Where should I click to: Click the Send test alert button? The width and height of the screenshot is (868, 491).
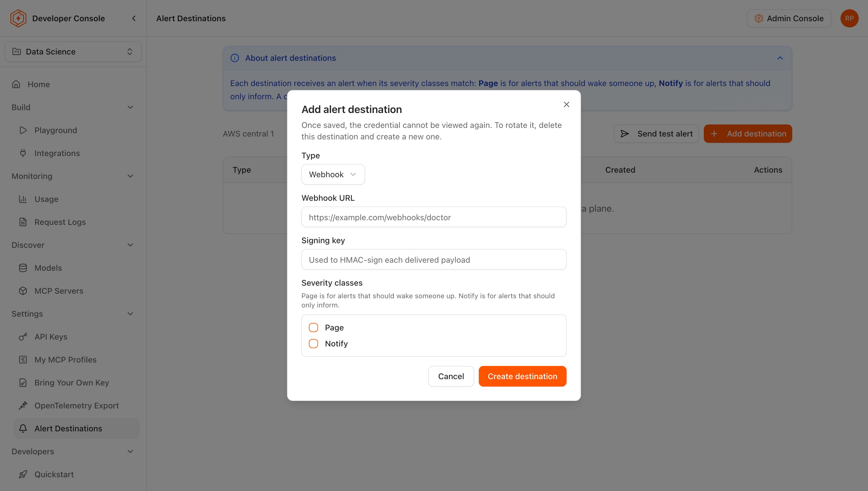(656, 134)
